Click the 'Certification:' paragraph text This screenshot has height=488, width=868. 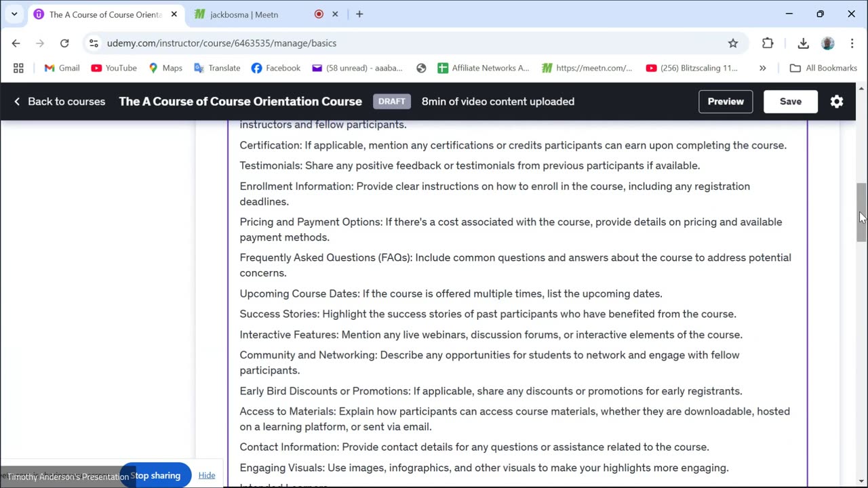tap(513, 145)
